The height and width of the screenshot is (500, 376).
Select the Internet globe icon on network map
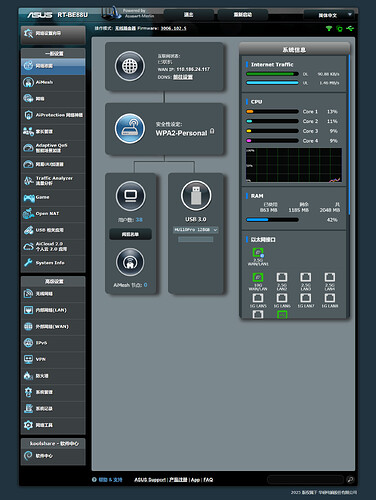[x=130, y=66]
